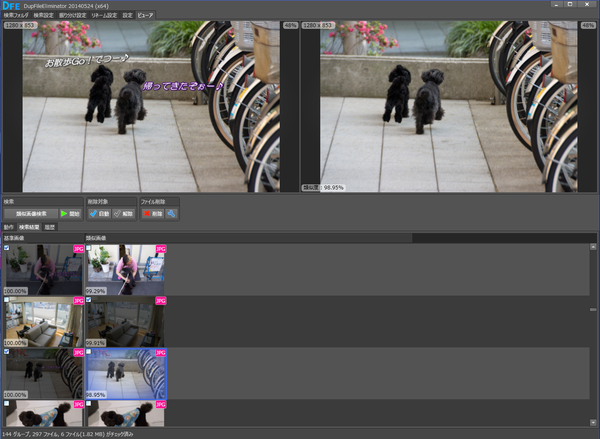
Task: Switch to the 検索フォルダ tab
Action: pos(16,15)
